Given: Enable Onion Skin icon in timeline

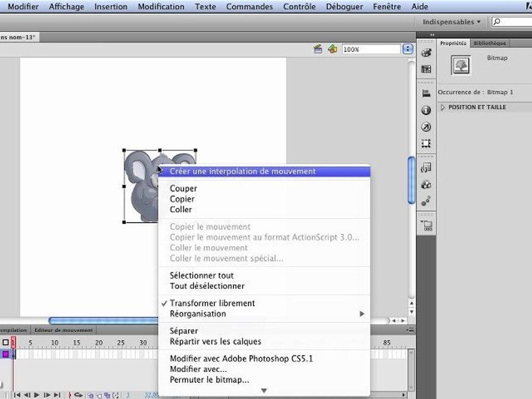Looking at the screenshot, I should tap(90, 395).
